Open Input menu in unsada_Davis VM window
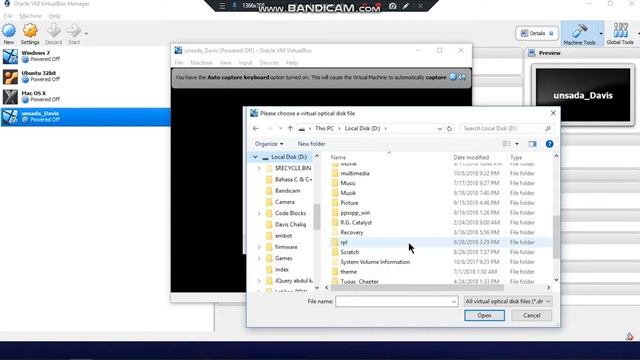The height and width of the screenshot is (360, 640). click(245, 62)
